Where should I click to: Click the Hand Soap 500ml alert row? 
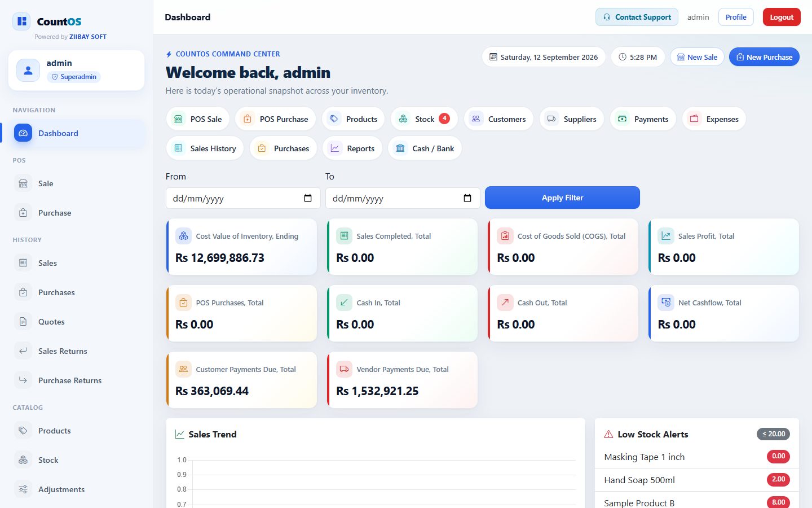(x=697, y=480)
